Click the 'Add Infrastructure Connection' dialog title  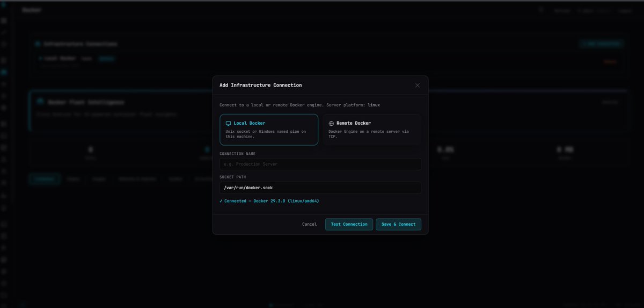point(261,85)
